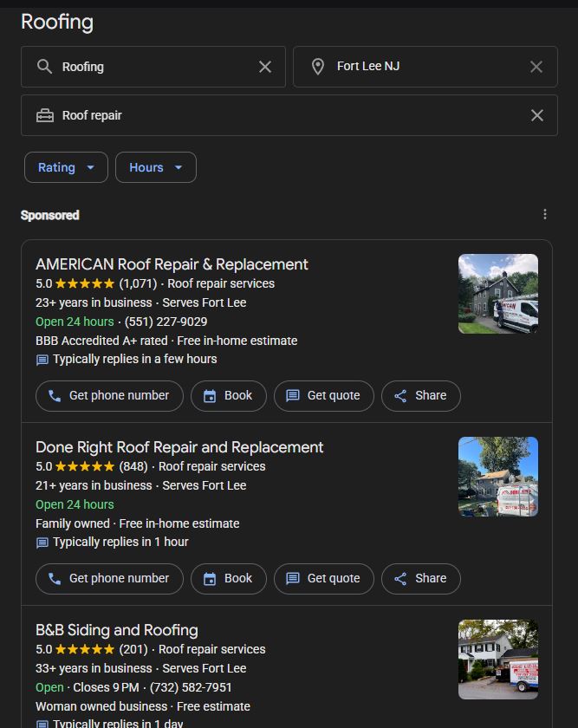This screenshot has width=578, height=728.
Task: Get quote from Done Right Roof Repair
Action: [323, 579]
